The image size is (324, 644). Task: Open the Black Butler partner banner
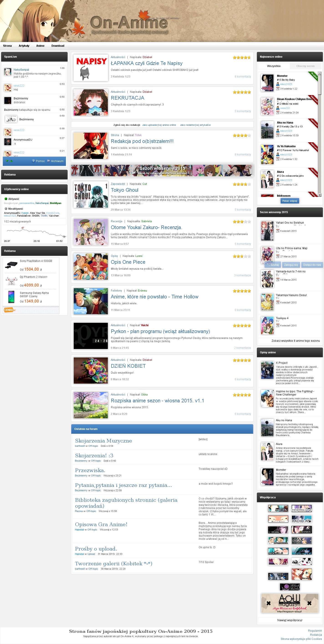tap(290, 587)
